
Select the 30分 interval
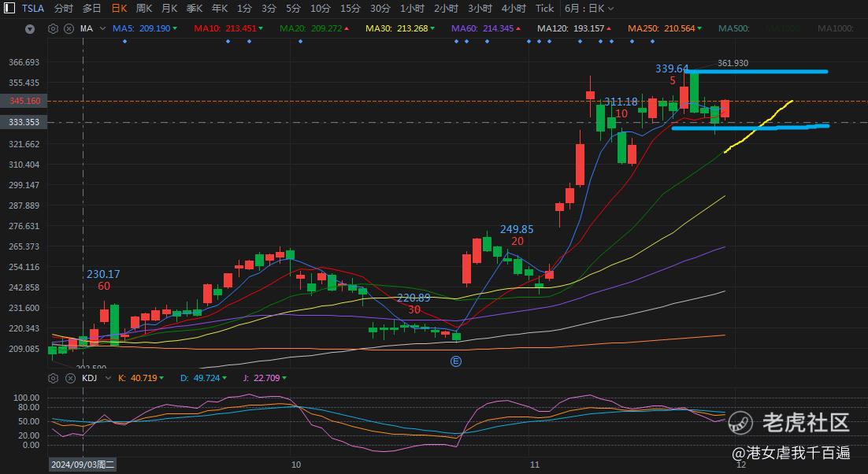tap(380, 9)
